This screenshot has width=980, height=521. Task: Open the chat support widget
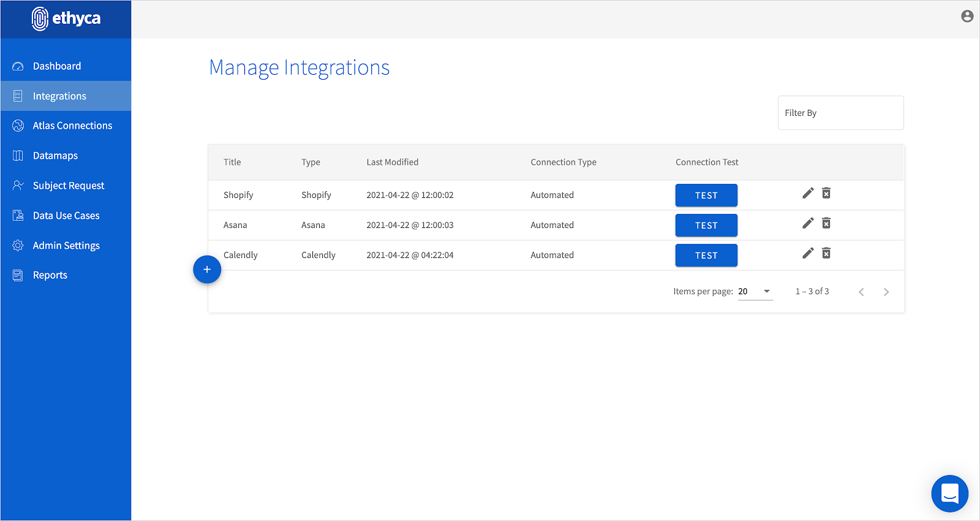(x=949, y=493)
